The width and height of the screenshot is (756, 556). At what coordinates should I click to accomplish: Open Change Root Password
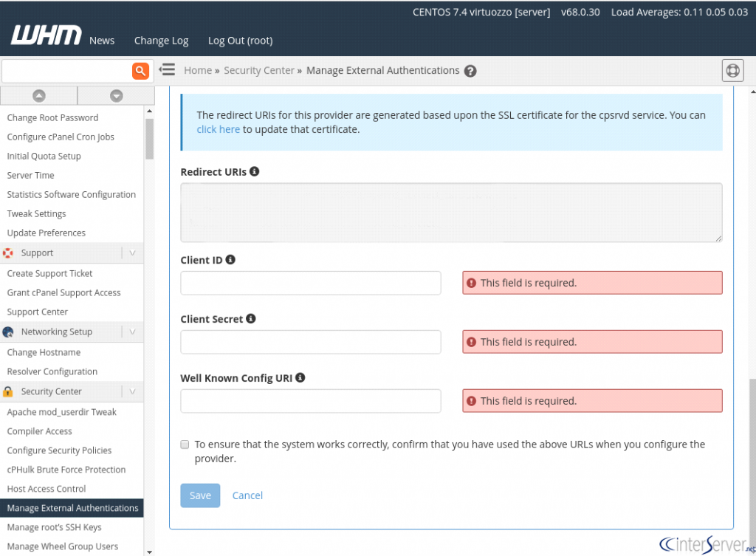(x=52, y=117)
